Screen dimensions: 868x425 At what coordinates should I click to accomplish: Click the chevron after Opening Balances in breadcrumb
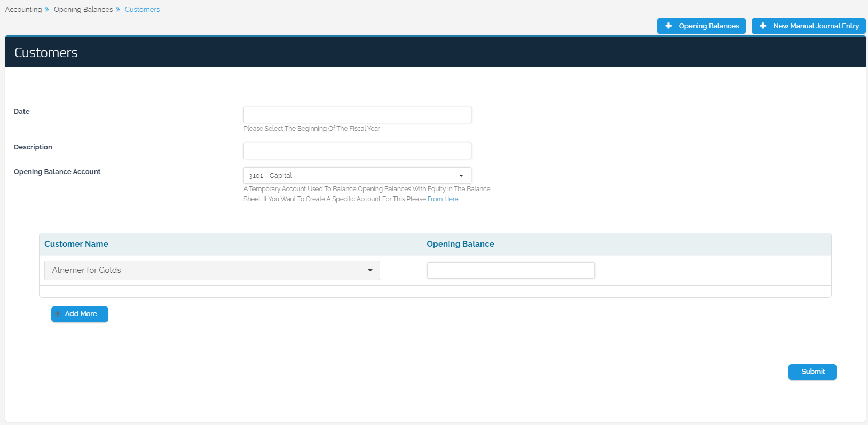click(x=118, y=10)
